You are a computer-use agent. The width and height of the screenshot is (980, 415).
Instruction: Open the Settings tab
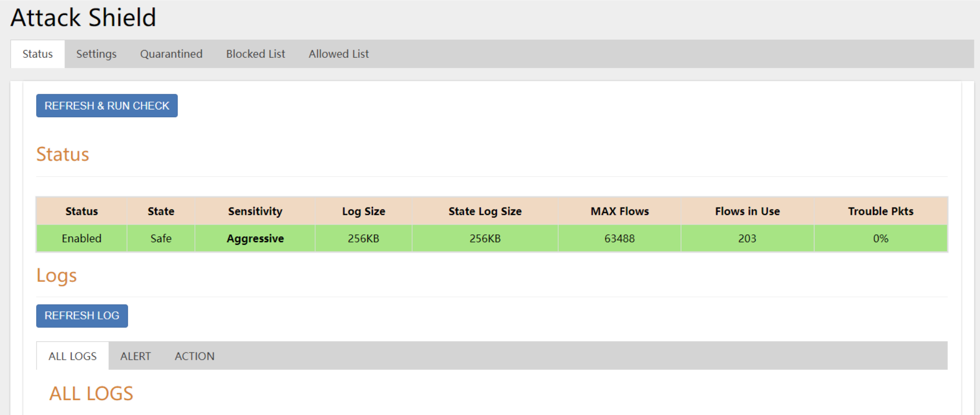(x=96, y=54)
